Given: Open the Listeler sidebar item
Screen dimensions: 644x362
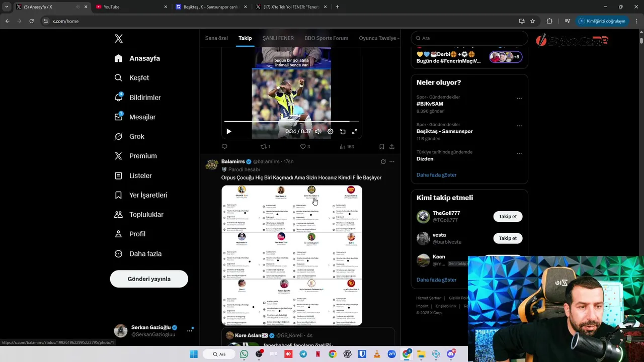Looking at the screenshot, I should click(133, 175).
